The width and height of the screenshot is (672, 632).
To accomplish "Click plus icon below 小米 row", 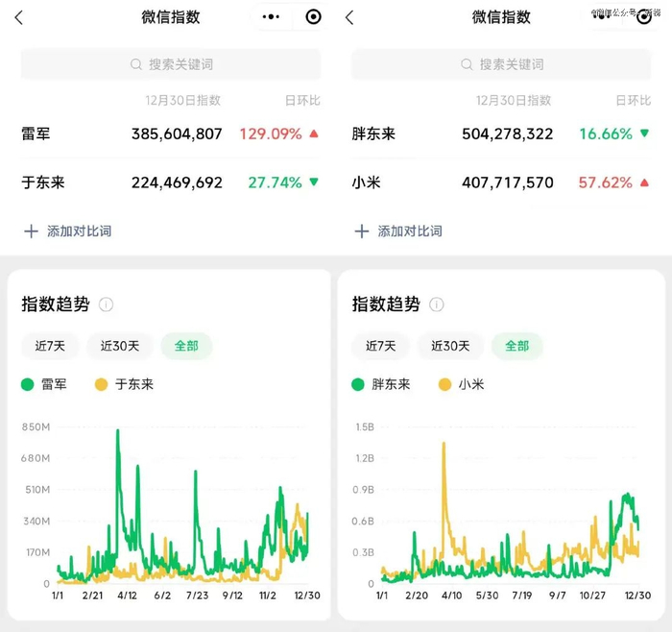I will click(361, 231).
